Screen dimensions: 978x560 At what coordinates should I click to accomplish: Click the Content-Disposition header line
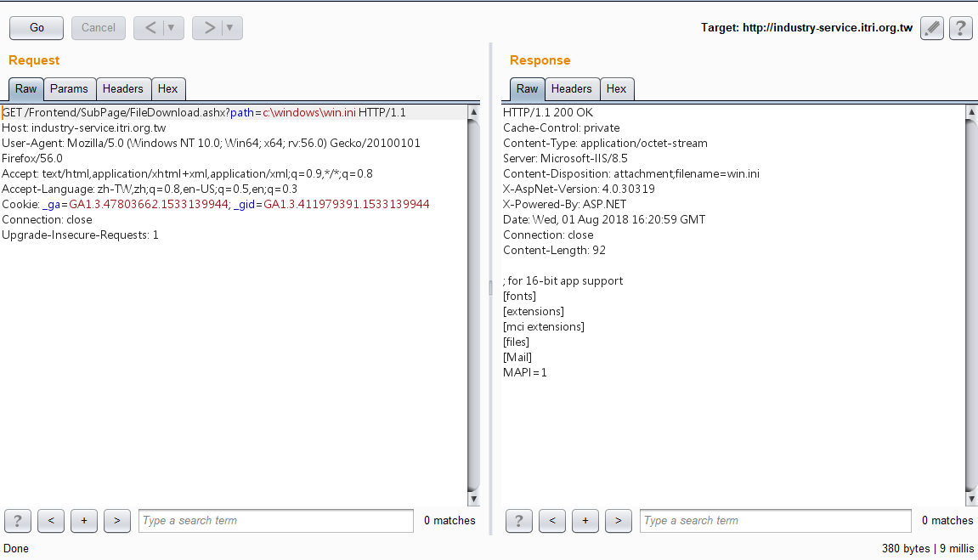631,173
